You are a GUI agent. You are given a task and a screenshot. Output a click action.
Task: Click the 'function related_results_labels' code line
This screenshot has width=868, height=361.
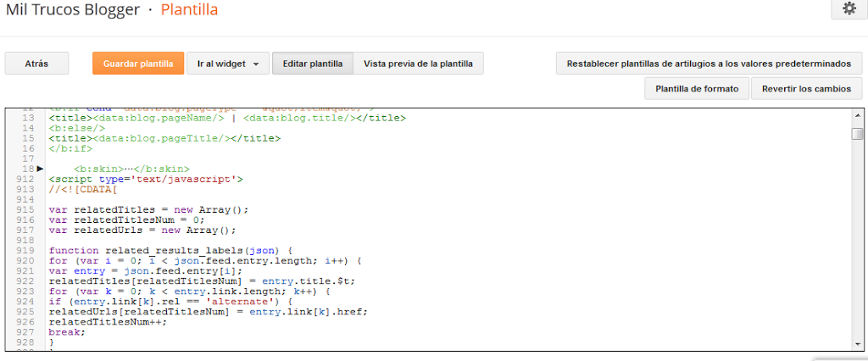point(170,251)
